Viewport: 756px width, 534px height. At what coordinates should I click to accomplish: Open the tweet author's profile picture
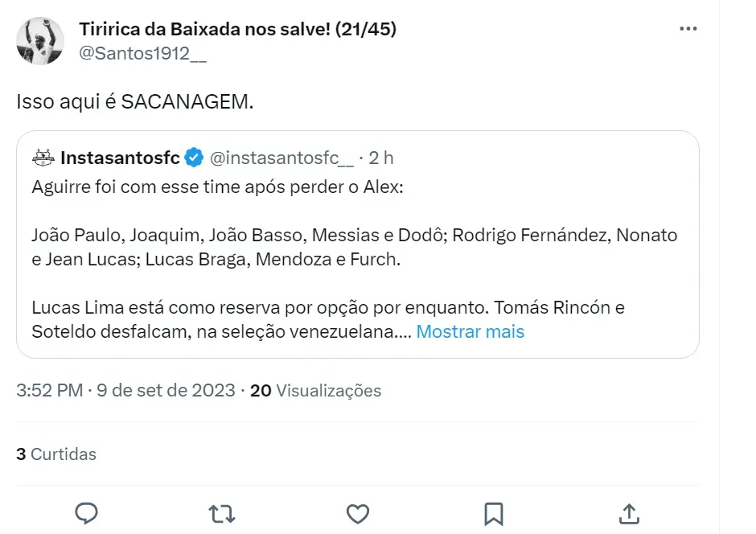tap(40, 42)
